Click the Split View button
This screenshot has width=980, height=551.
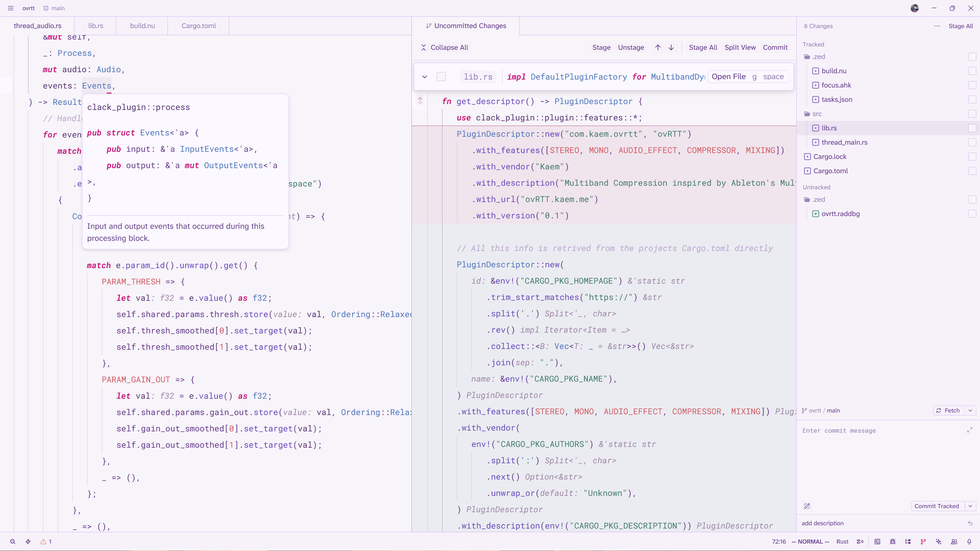coord(740,47)
